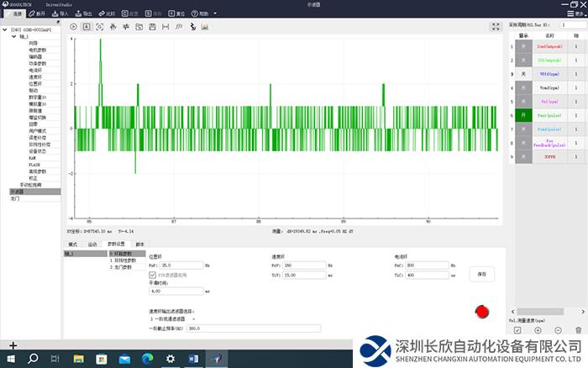Viewport: 588px width, 368px height.
Task: Open the Settings gear in Windows taskbar
Action: click(x=171, y=359)
